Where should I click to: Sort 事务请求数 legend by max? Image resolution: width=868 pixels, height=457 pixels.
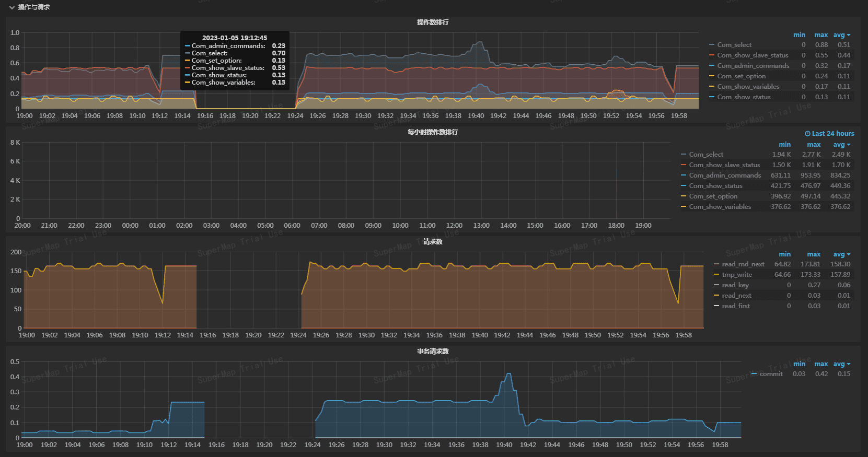[x=821, y=364]
